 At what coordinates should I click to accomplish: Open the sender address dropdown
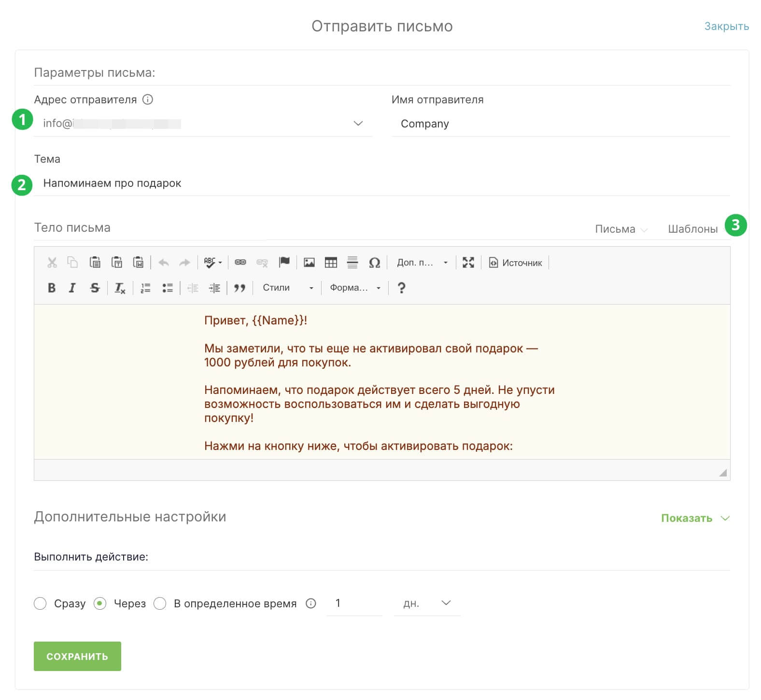tap(203, 124)
